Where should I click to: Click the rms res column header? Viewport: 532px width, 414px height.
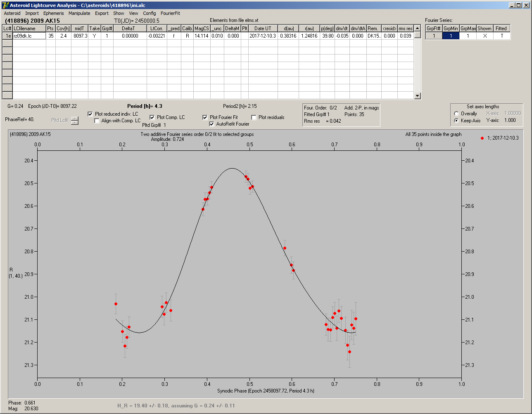tap(406, 29)
